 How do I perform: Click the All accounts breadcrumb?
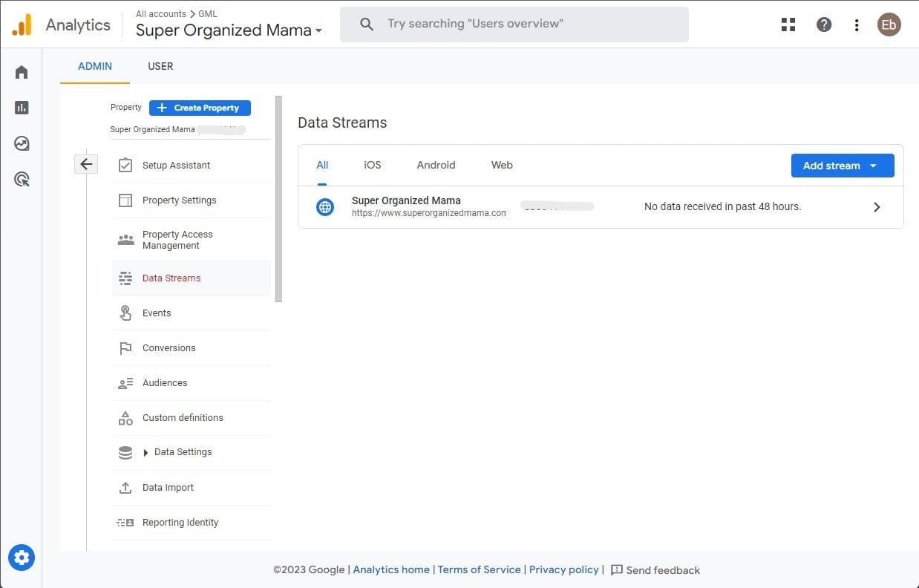[x=161, y=13]
